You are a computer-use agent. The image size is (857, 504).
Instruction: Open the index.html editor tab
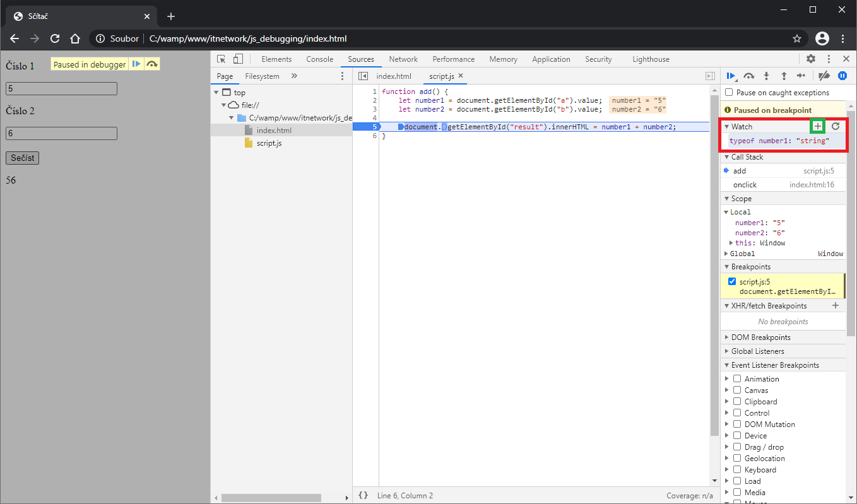[394, 76]
